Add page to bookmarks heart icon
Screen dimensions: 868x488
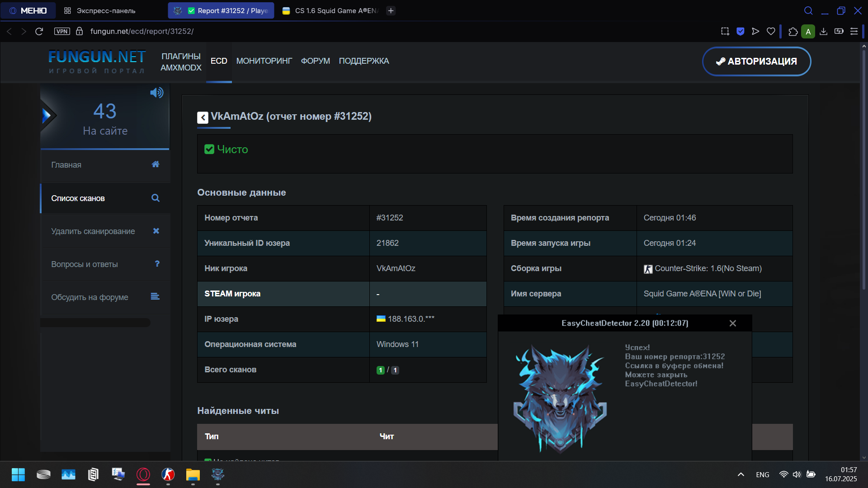coord(771,31)
